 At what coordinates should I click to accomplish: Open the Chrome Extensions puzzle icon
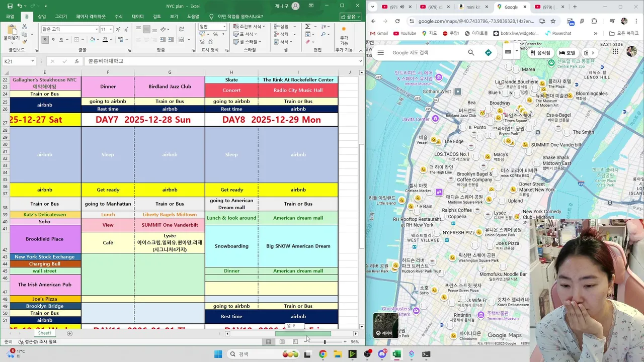(594, 21)
